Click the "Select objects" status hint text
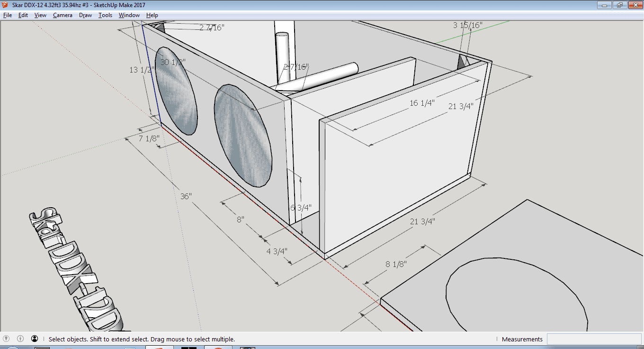 pos(142,339)
